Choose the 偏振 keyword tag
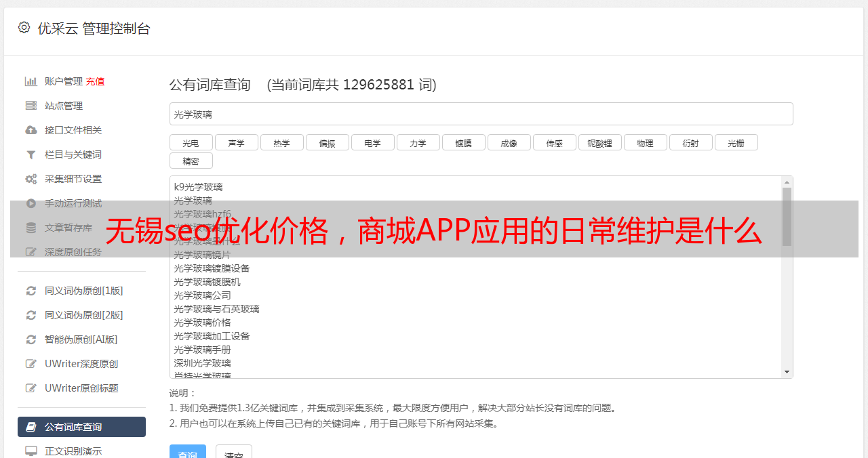The width and height of the screenshot is (868, 458). click(328, 142)
